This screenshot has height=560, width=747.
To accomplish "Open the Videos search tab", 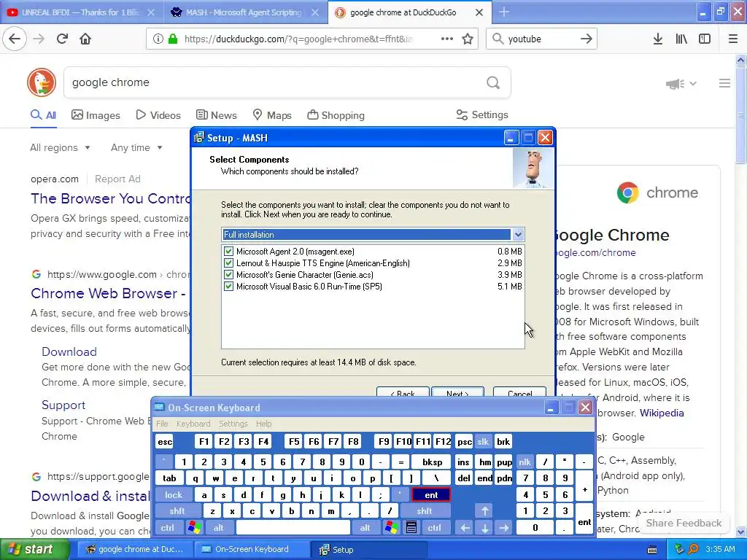I will coord(158,115).
